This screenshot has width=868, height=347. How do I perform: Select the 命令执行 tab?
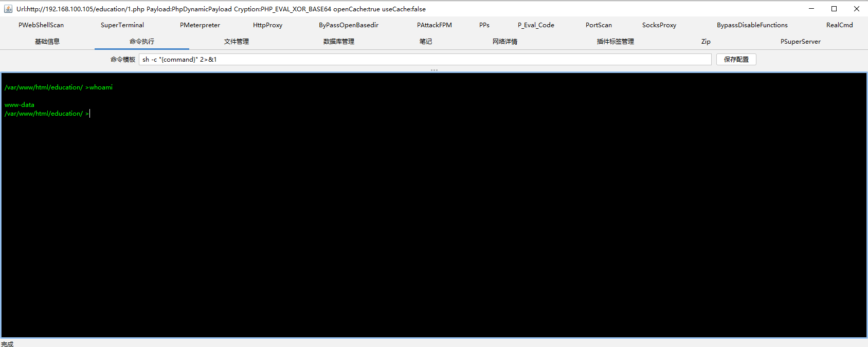coord(142,41)
